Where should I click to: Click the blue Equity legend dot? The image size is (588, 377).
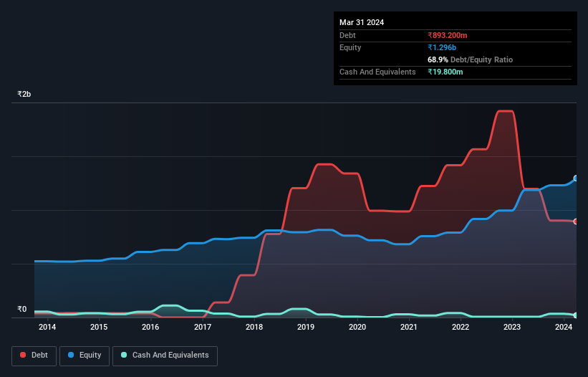pos(71,355)
